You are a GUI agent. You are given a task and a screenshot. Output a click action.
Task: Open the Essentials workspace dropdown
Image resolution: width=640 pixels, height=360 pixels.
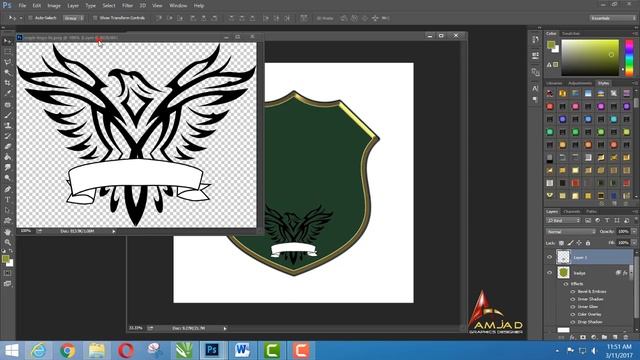[x=613, y=18]
